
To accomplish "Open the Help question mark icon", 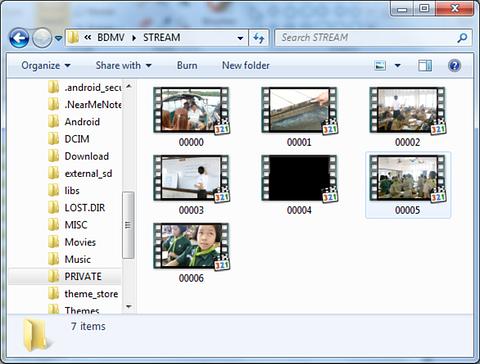I will (455, 65).
